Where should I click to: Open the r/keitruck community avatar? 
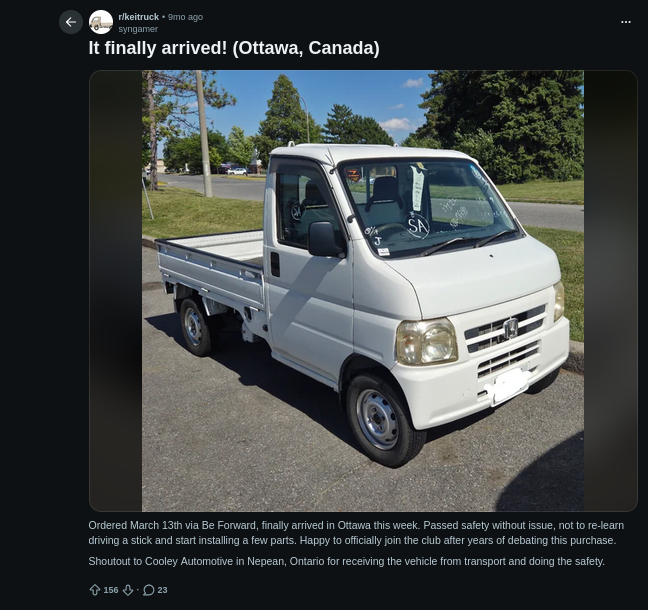[101, 22]
